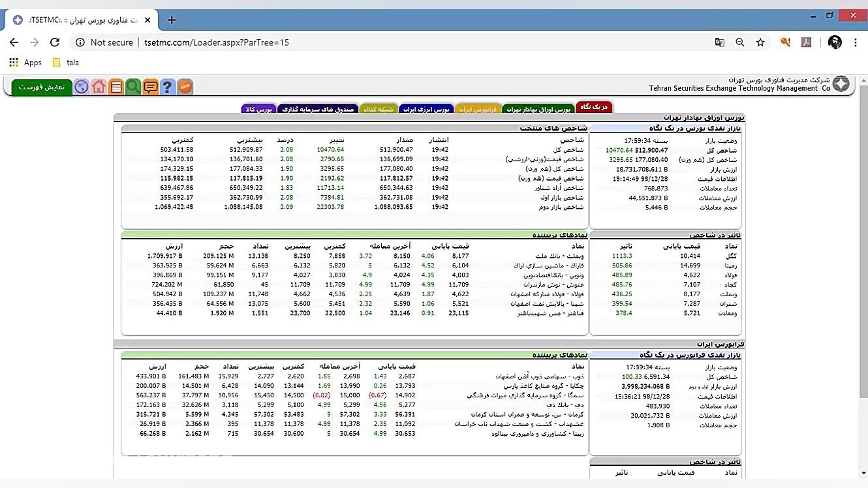Open the فولاد - فولاد مبارکه اصفهان symbol link

pyautogui.click(x=547, y=294)
